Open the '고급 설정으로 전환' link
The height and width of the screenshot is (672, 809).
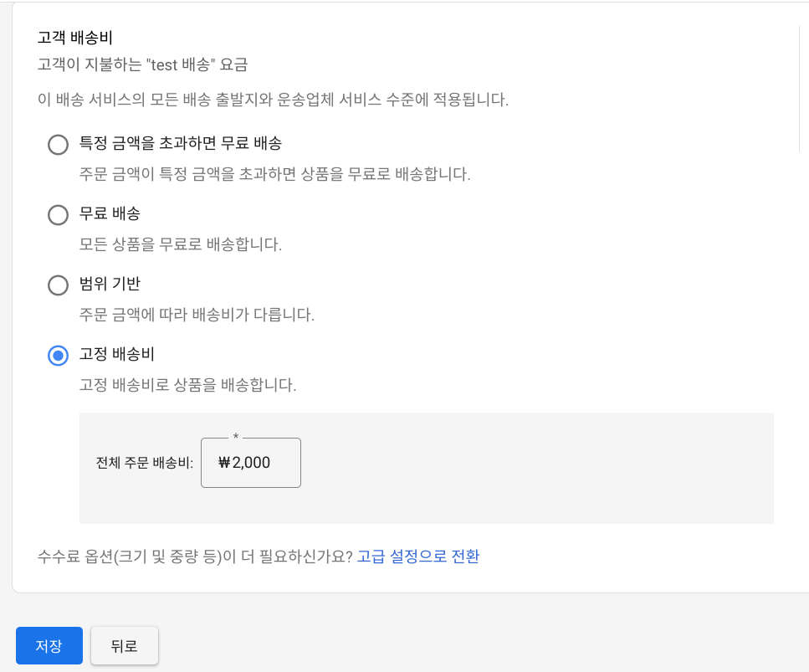coord(418,557)
